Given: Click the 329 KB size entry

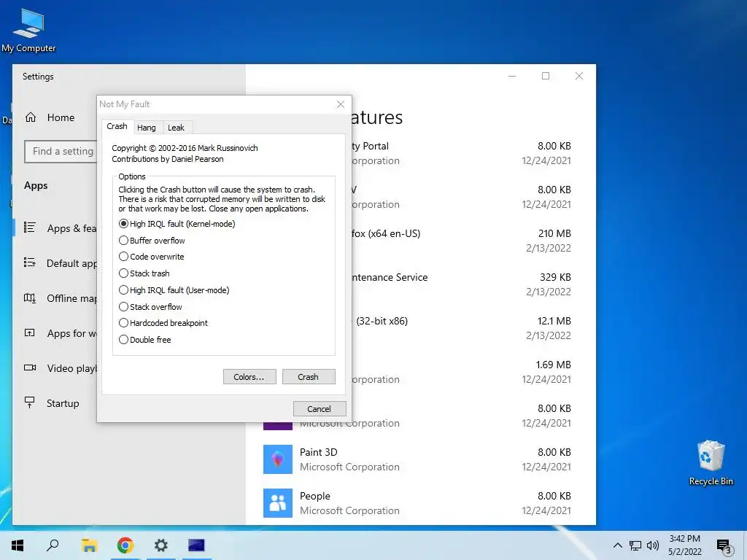Looking at the screenshot, I should click(x=555, y=277).
